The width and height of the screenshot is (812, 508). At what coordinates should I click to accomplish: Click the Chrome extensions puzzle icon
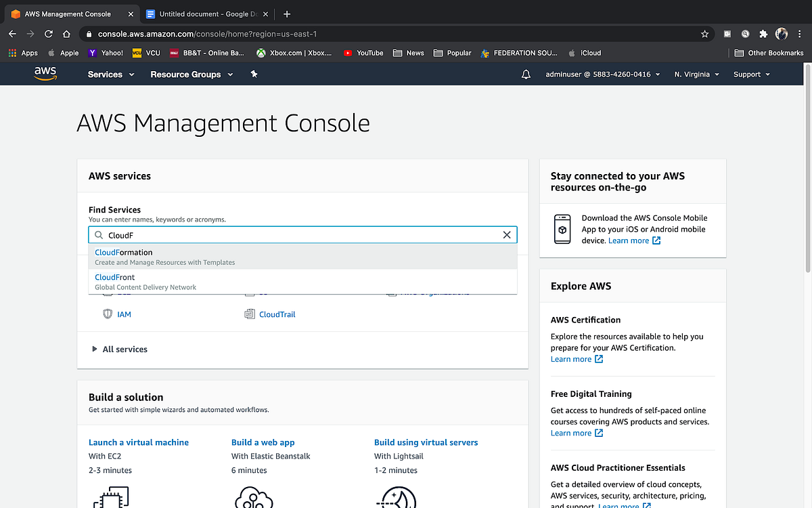(x=763, y=34)
